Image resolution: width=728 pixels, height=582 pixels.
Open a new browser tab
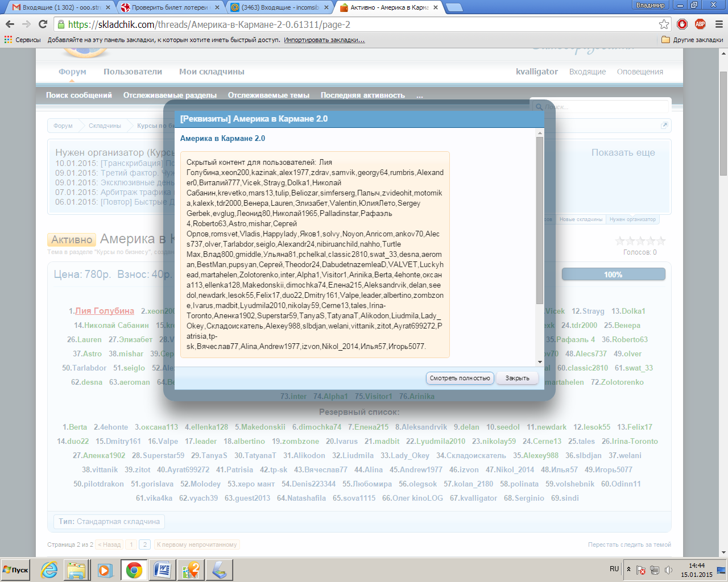(454, 7)
